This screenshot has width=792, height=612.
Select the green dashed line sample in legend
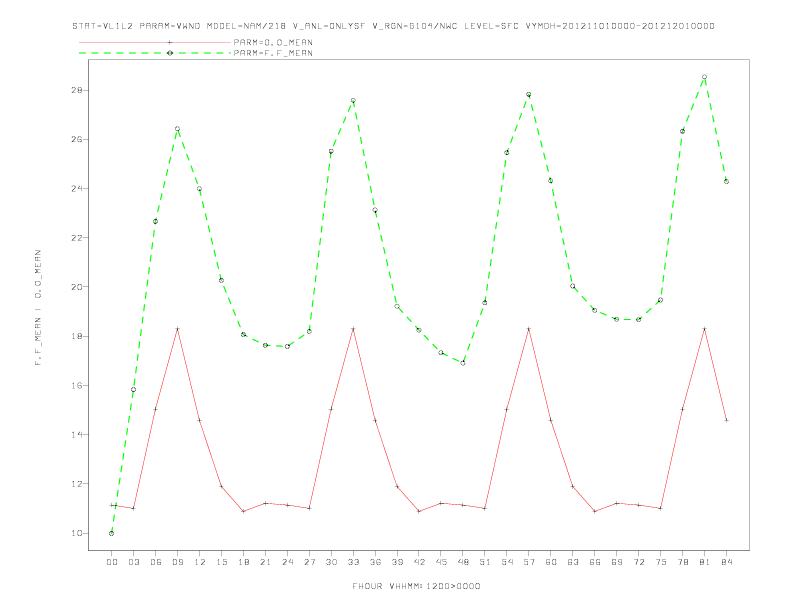155,53
